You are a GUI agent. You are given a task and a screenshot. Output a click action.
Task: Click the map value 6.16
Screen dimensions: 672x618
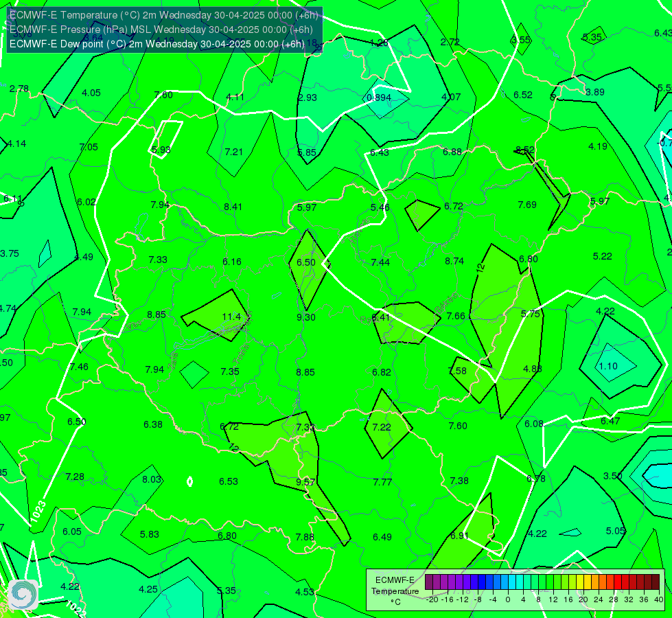pyautogui.click(x=232, y=262)
